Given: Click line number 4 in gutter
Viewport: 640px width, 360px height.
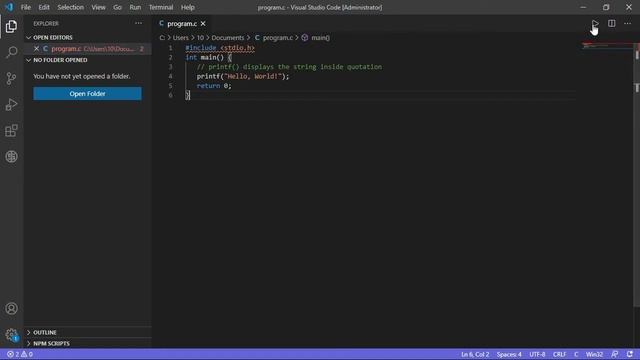Looking at the screenshot, I should point(171,76).
